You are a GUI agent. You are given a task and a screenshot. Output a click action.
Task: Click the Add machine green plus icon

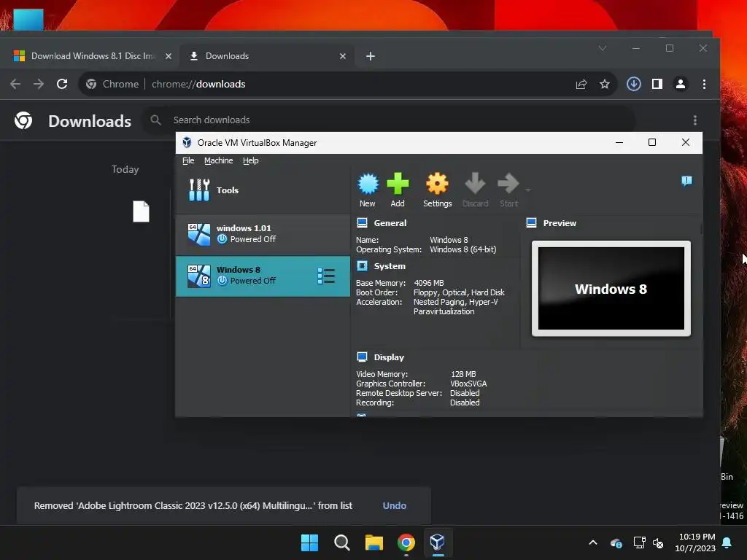click(398, 190)
